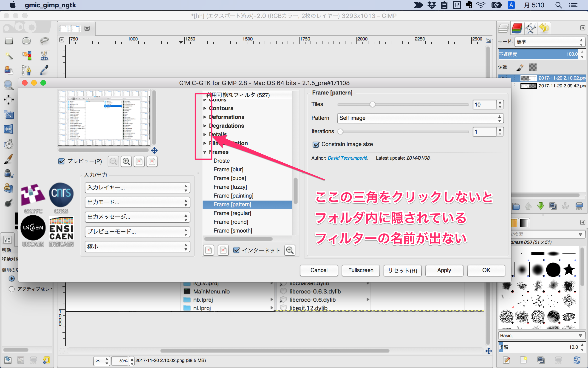Viewport: 588px width, 368px height.
Task: Delete layer using shredder icon
Action: [x=579, y=206]
